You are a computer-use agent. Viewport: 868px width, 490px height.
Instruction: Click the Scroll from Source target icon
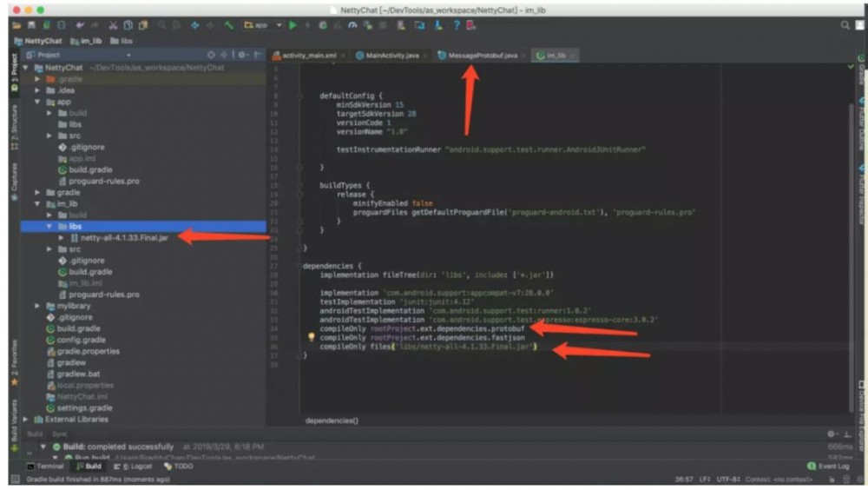tap(211, 55)
